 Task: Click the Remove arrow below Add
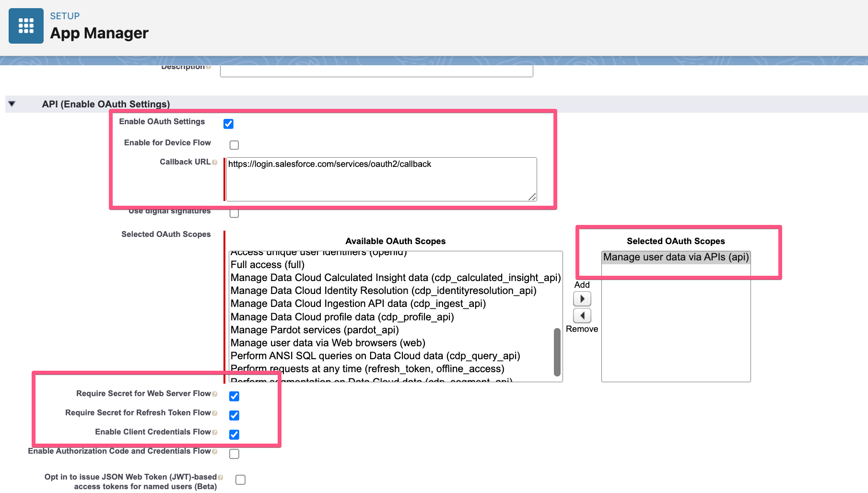[x=582, y=315]
